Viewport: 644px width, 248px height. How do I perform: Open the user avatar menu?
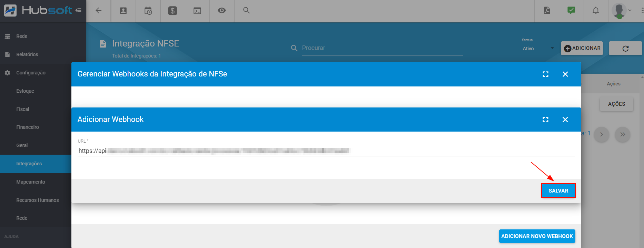coord(622,11)
